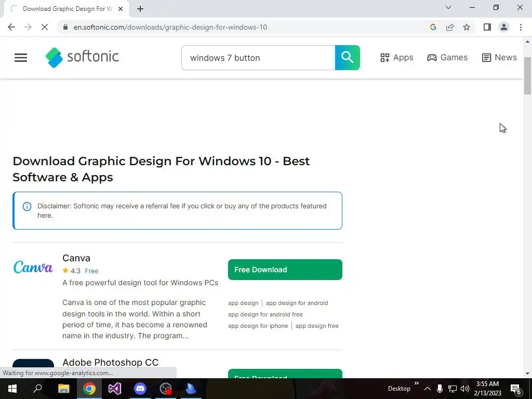Open the volume control tray icon

click(465, 389)
